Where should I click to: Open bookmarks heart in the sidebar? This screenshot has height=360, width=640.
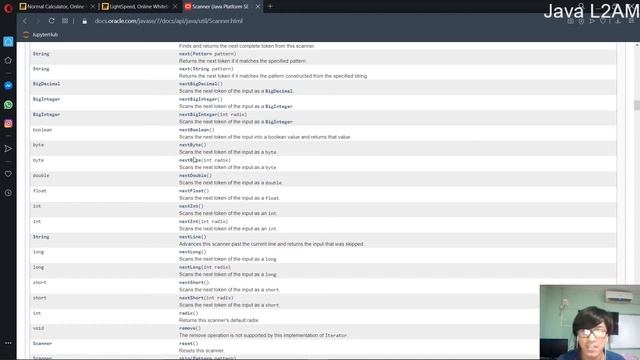pos(8,174)
